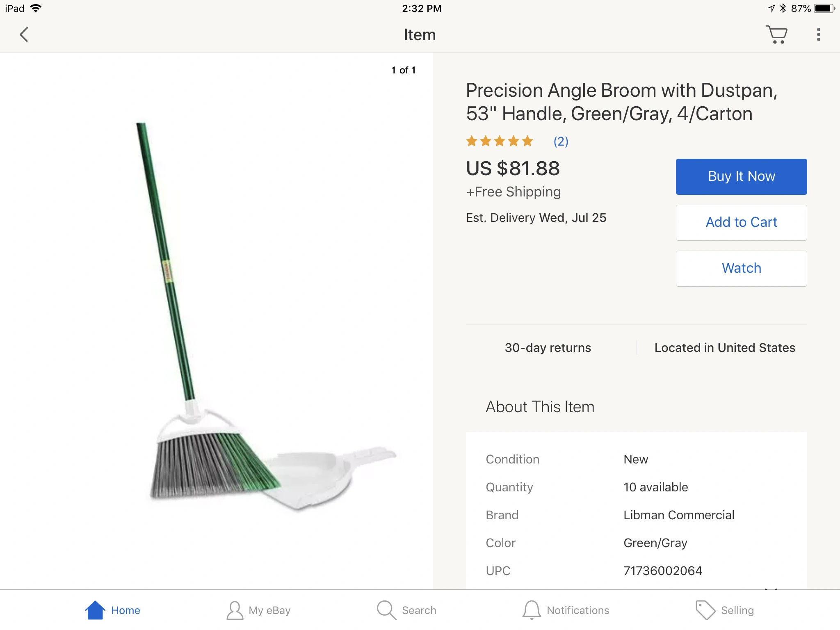Open the (2) reviews link

[561, 142]
